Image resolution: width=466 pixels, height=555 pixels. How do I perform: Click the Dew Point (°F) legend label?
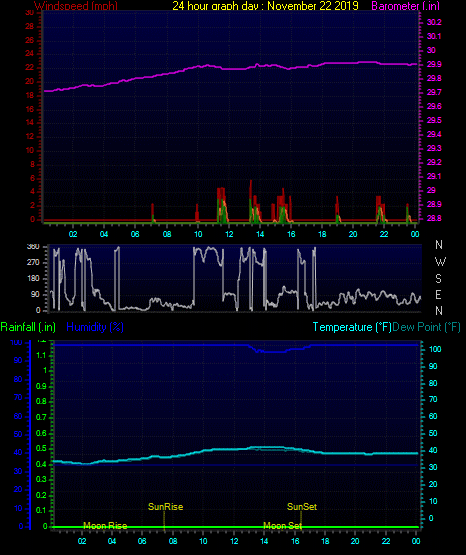tap(426, 327)
